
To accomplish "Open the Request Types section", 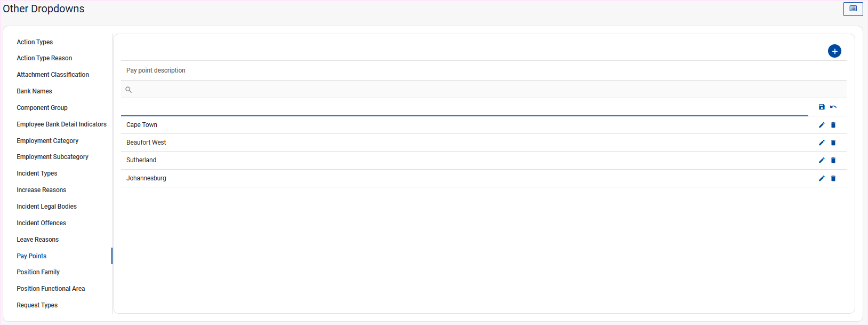I will pyautogui.click(x=37, y=305).
